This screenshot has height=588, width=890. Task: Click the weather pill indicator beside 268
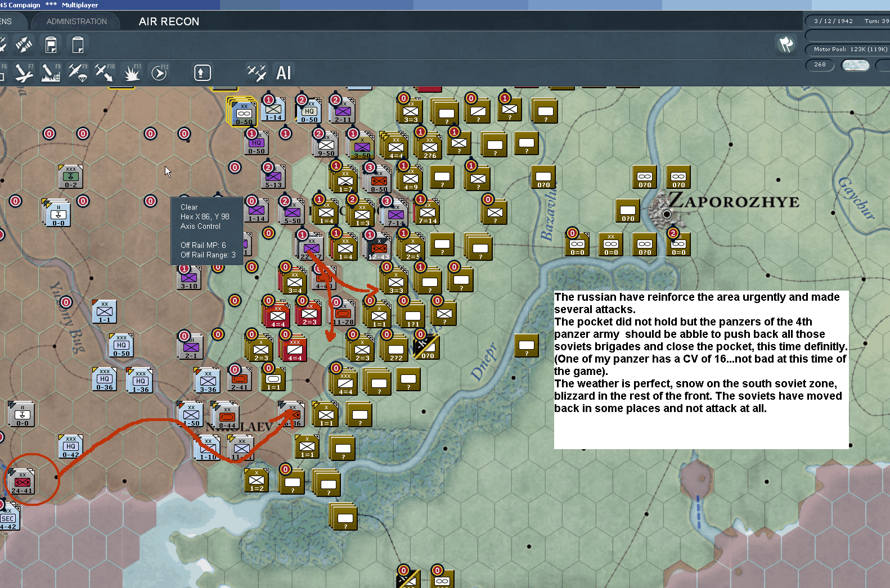click(855, 65)
